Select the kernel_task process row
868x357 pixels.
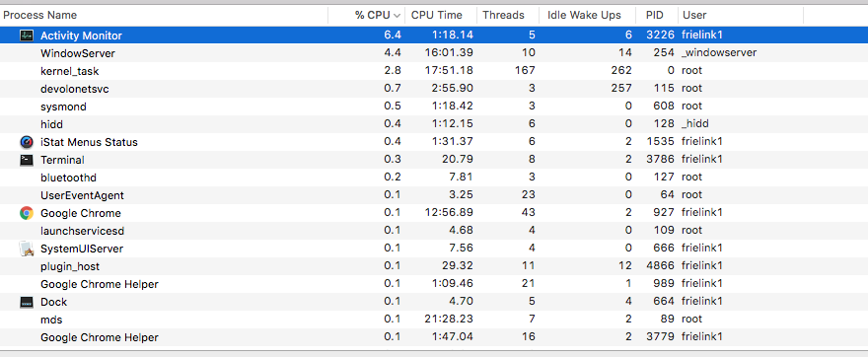434,71
